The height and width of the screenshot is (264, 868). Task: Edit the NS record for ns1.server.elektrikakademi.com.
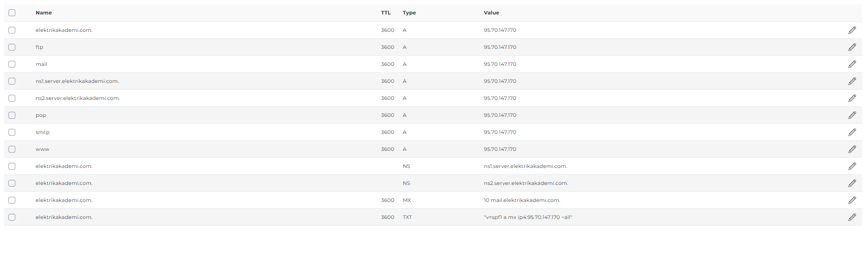[x=852, y=166]
